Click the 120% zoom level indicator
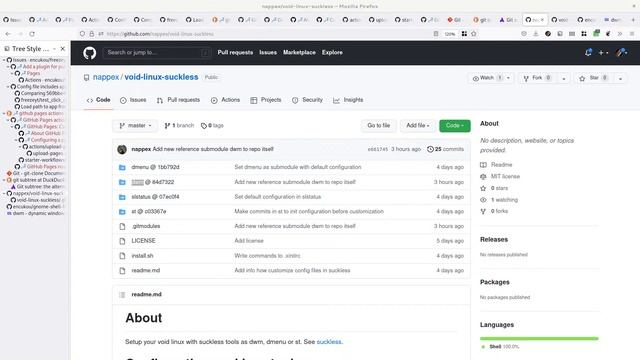 [x=450, y=34]
